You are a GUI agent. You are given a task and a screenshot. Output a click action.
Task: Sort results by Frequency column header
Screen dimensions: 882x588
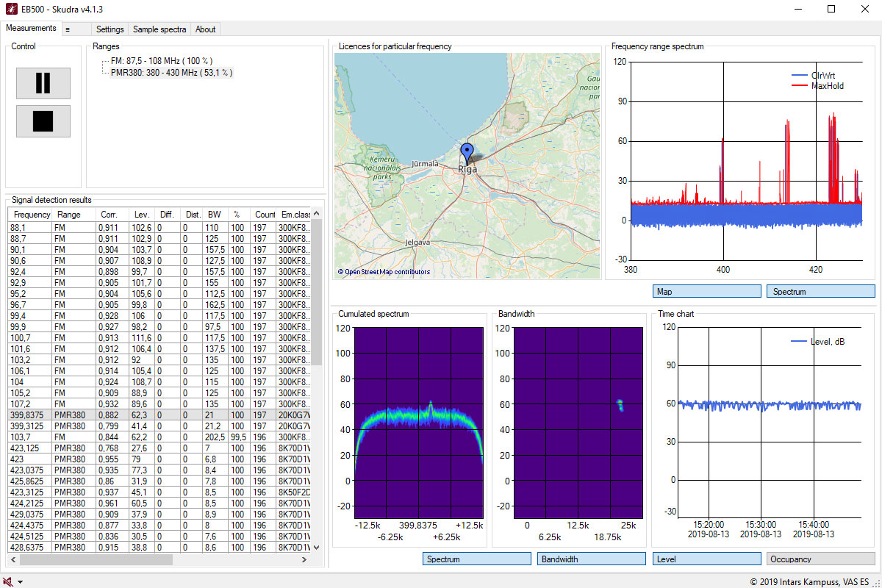[32, 215]
